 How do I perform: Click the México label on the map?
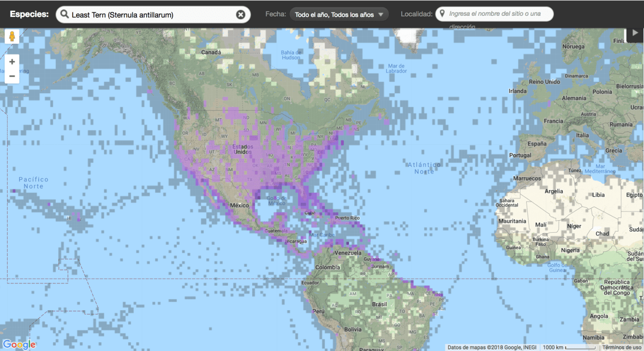(x=240, y=205)
